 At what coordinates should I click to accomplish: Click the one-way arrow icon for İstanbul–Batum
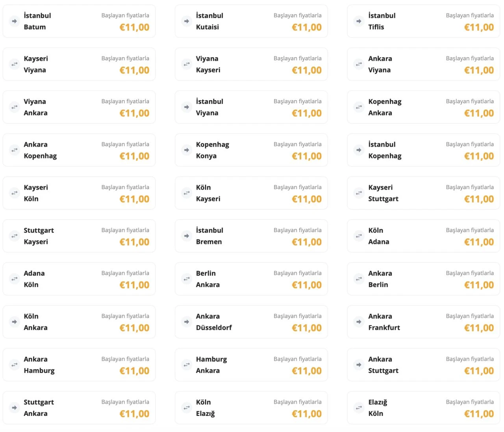point(15,21)
